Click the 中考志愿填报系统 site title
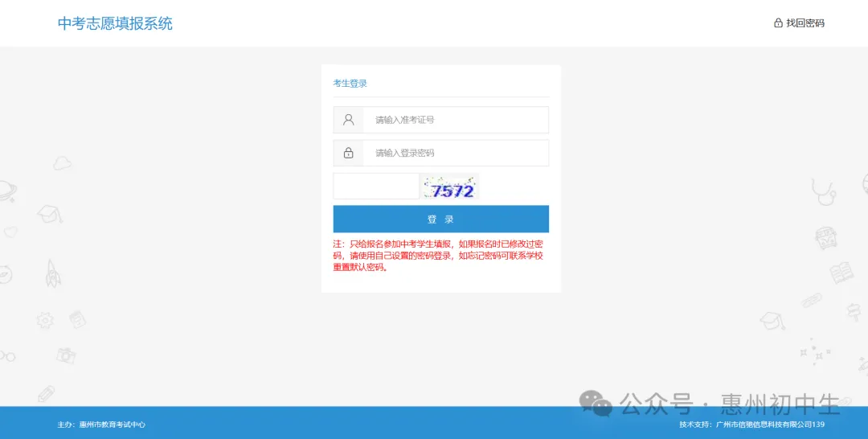 tap(115, 23)
